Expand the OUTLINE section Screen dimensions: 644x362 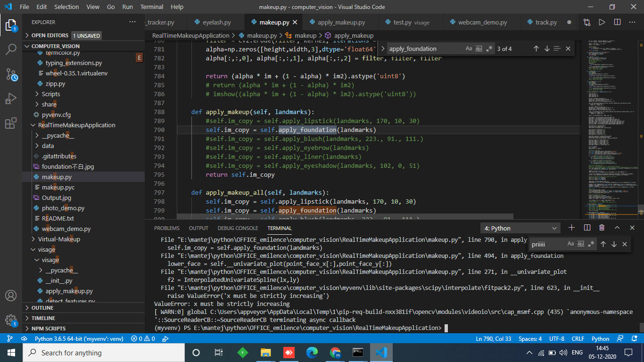[83, 308]
